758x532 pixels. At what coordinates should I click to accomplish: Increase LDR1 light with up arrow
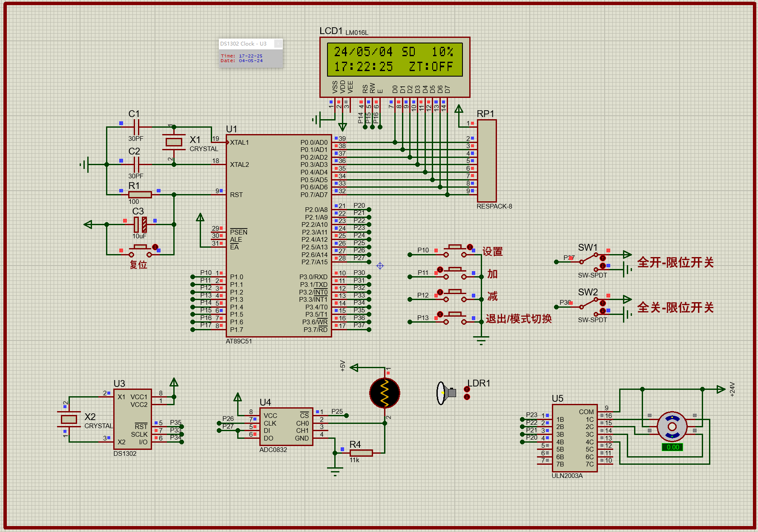(467, 389)
